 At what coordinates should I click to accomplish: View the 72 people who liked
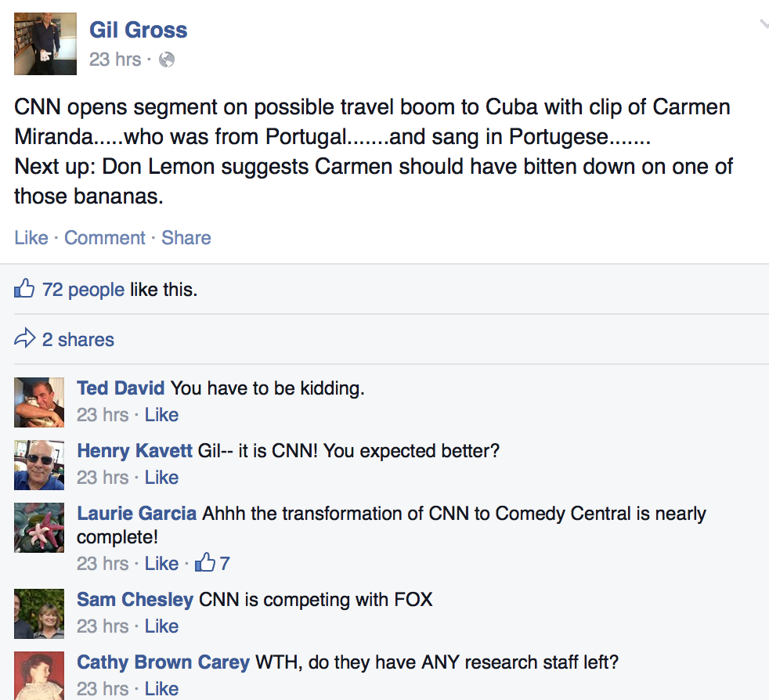tap(83, 290)
